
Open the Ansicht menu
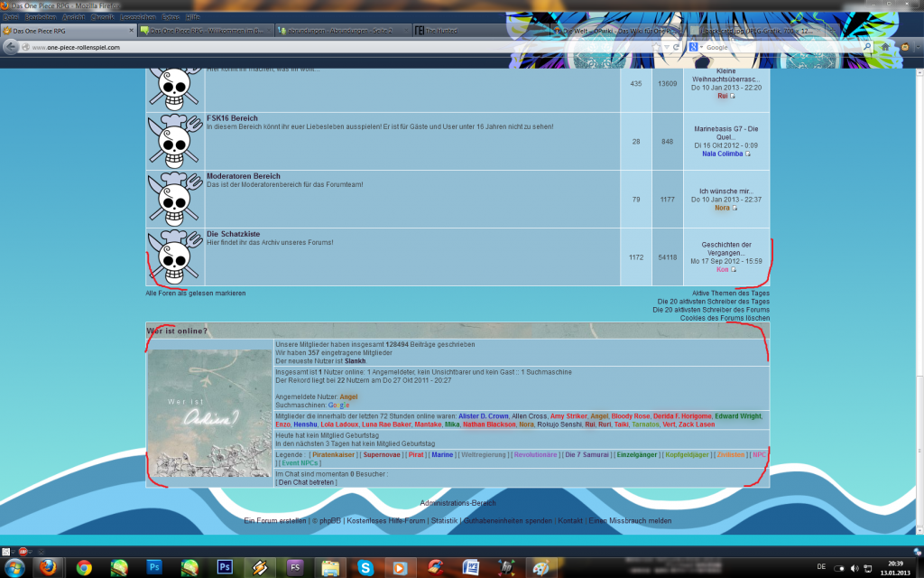[74, 17]
